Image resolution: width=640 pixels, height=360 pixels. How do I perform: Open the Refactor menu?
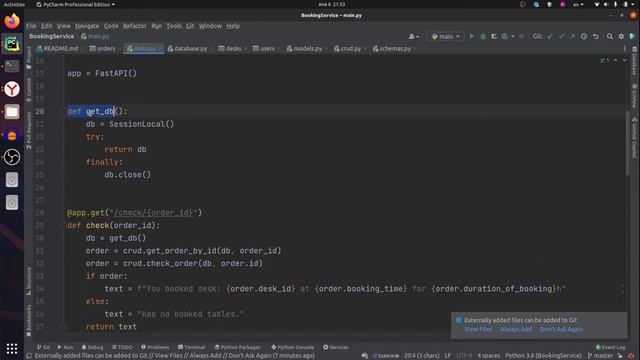(135, 26)
